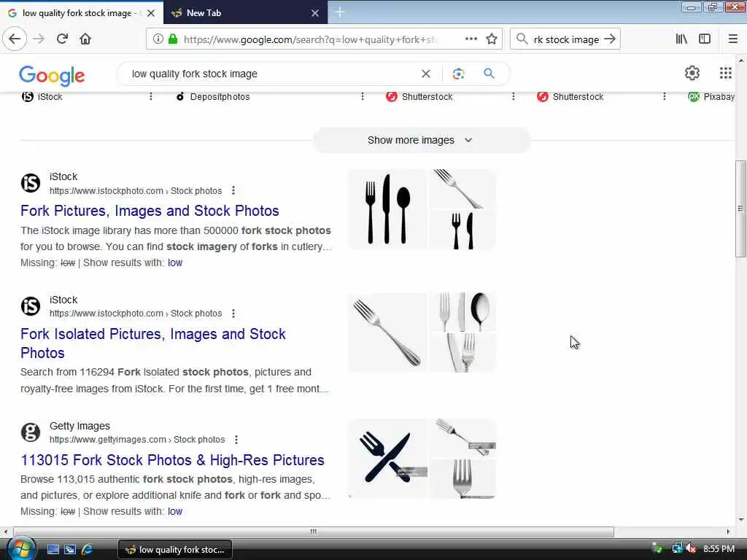Click the iStock image source label at top

[50, 97]
